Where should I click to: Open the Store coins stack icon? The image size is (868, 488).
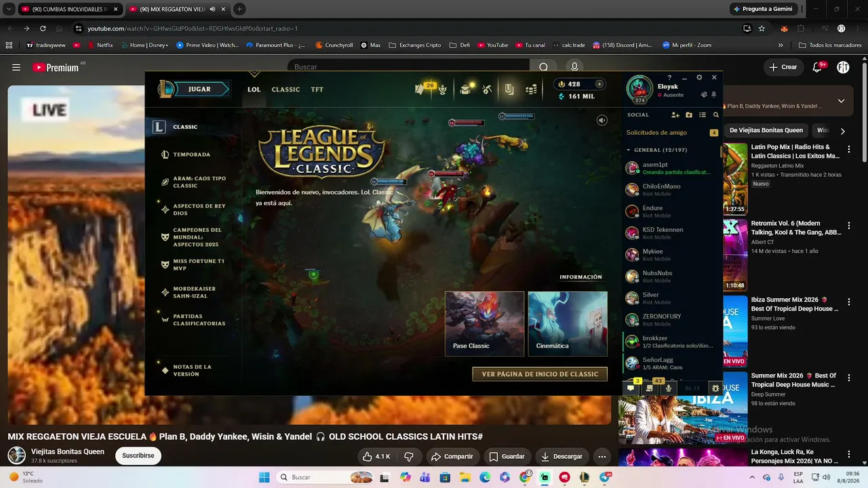tap(532, 89)
